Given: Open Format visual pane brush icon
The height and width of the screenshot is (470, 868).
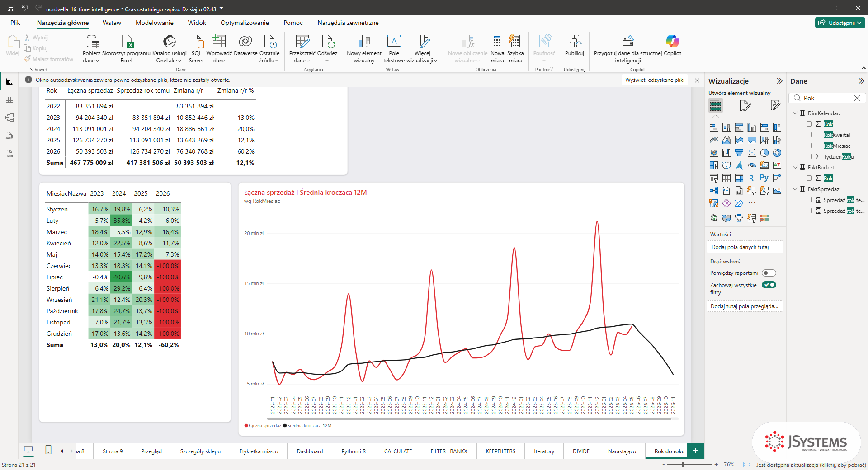Looking at the screenshot, I should pos(745,106).
